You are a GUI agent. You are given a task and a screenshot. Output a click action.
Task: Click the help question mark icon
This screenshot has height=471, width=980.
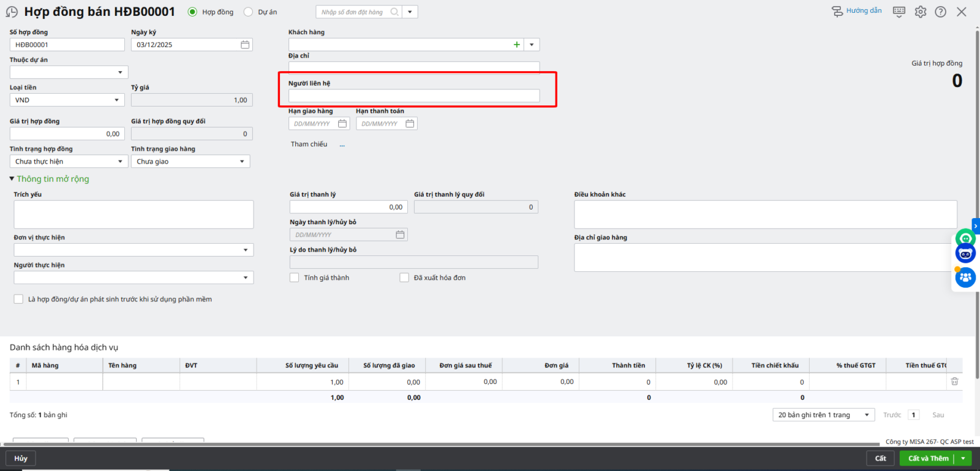coord(940,12)
